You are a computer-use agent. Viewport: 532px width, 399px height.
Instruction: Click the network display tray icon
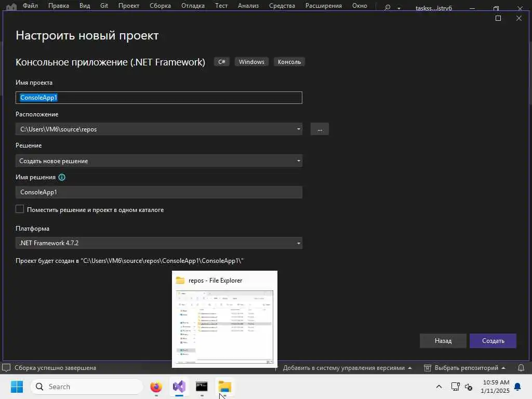(x=455, y=387)
